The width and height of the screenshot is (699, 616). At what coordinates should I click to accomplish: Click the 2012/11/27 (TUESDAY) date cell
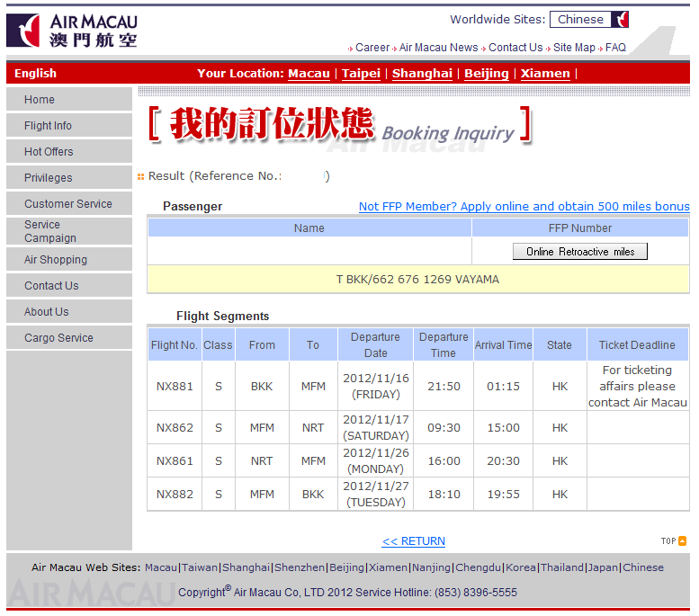(376, 494)
